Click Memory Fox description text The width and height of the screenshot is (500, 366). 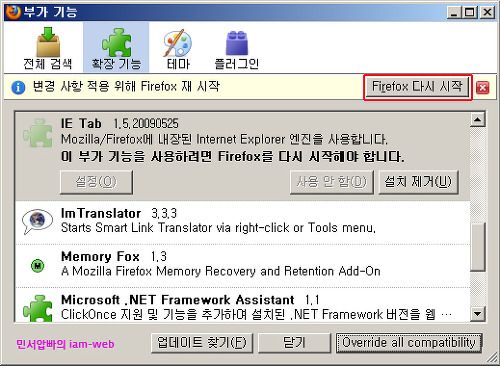(221, 271)
